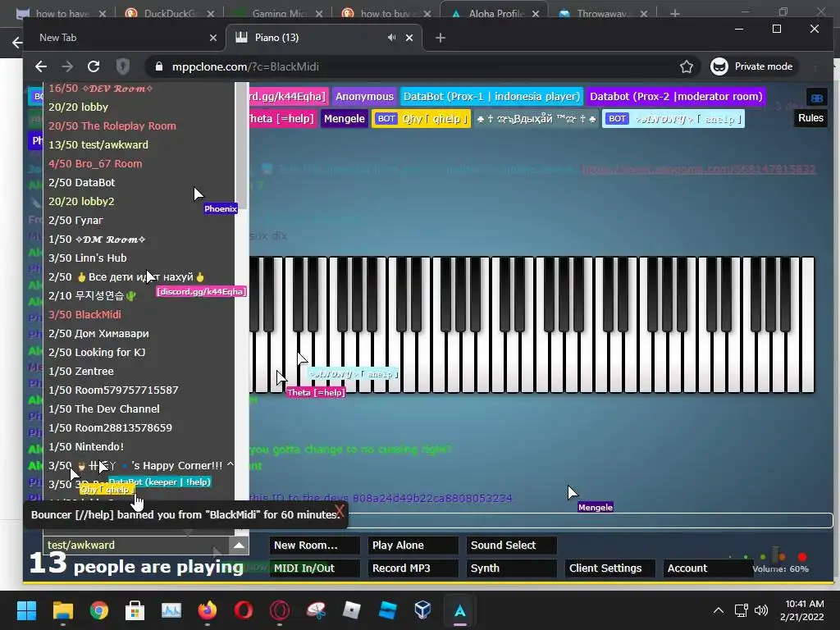Open the clock showing 10:41 AM
This screenshot has width=840, height=630.
pos(801,610)
